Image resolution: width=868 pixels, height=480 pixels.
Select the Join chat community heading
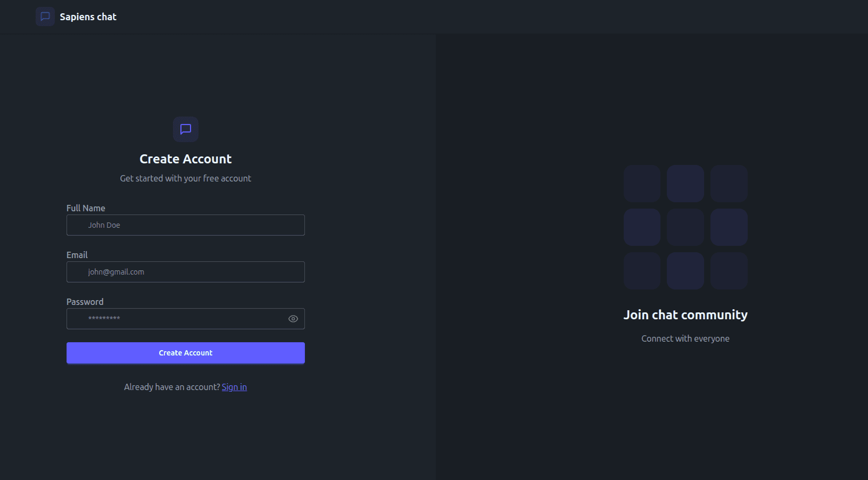tap(685, 315)
